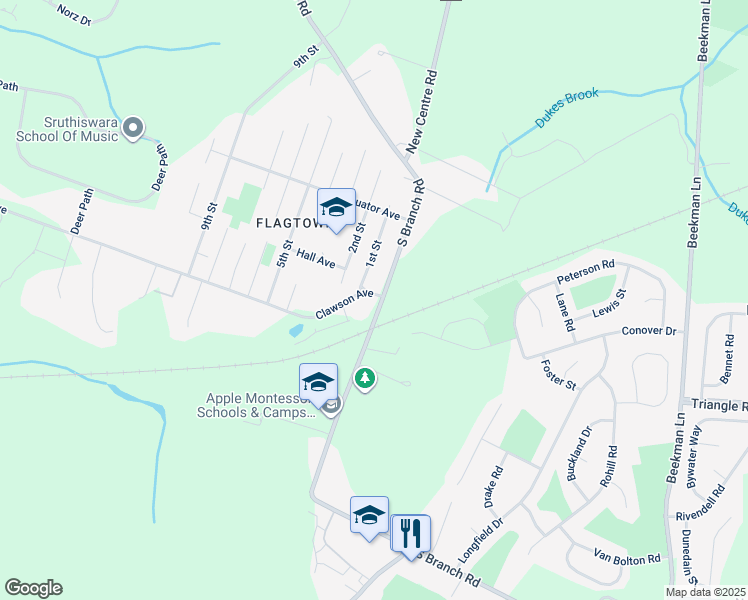Click the Apple Montessori Schools & Camps label

click(x=256, y=405)
